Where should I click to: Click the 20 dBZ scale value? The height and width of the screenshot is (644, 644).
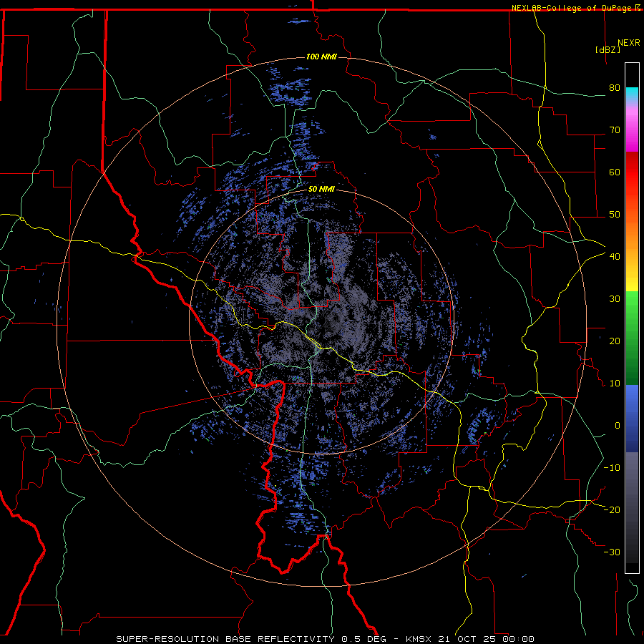(615, 341)
